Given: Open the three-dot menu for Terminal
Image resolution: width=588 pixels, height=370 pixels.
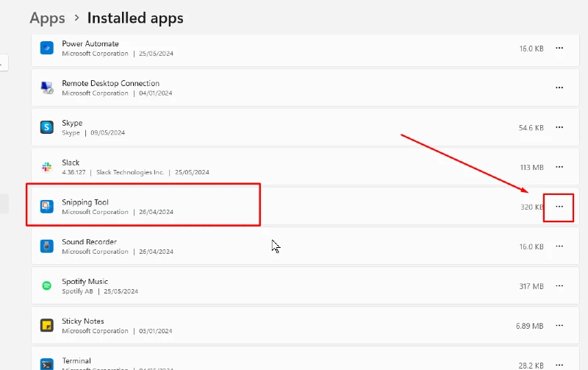Looking at the screenshot, I should pyautogui.click(x=559, y=365).
